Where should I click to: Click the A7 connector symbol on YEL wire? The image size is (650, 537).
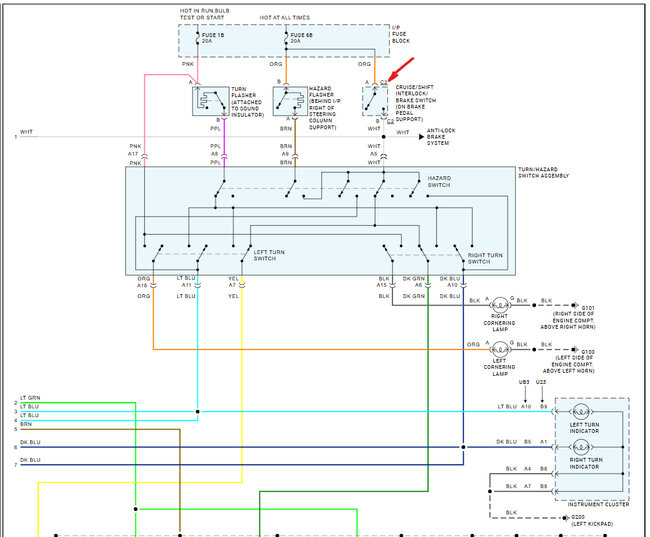[x=242, y=286]
